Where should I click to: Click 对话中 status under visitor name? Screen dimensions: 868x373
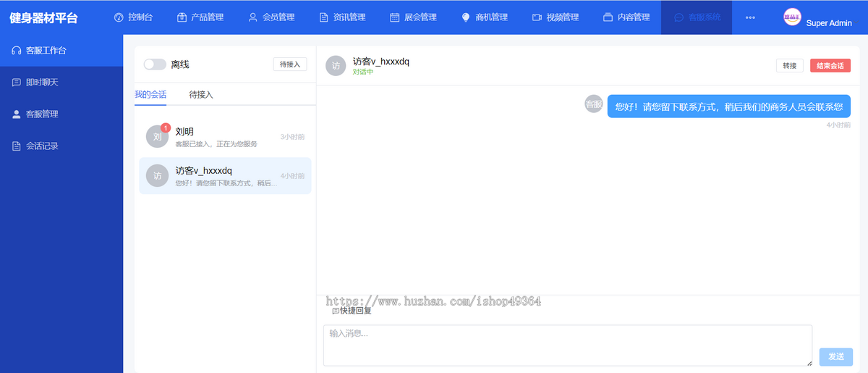pyautogui.click(x=363, y=72)
